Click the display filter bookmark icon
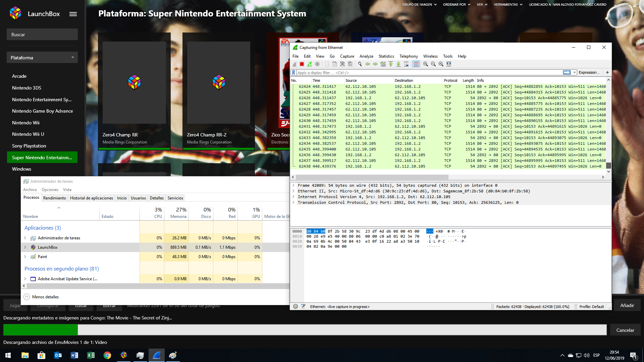The width and height of the screenshot is (644, 362). pos(294,72)
